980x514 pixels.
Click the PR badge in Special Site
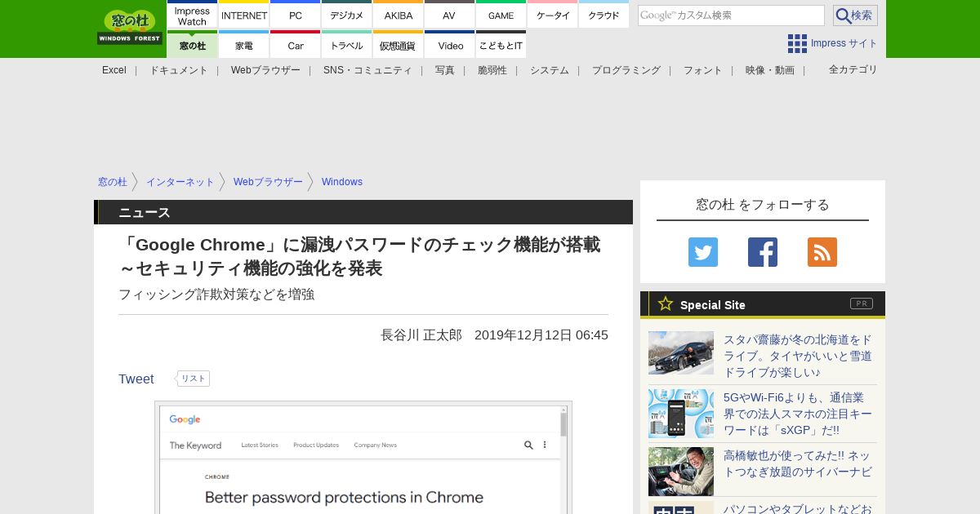862,304
